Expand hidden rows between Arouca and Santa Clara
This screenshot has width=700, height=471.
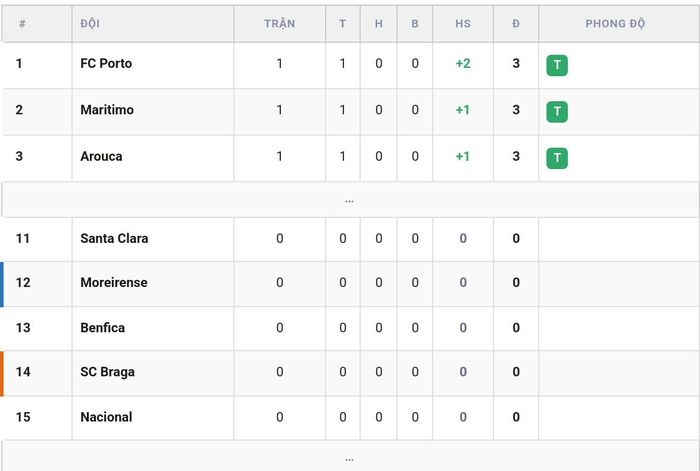click(350, 200)
